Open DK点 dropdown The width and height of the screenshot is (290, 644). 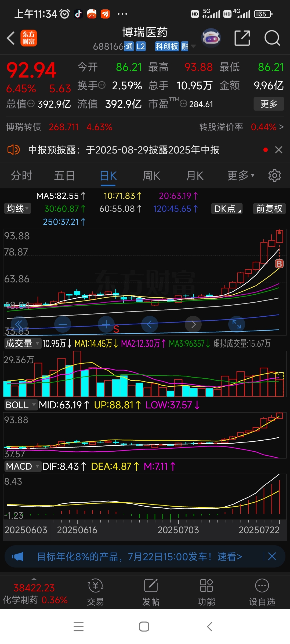click(227, 208)
